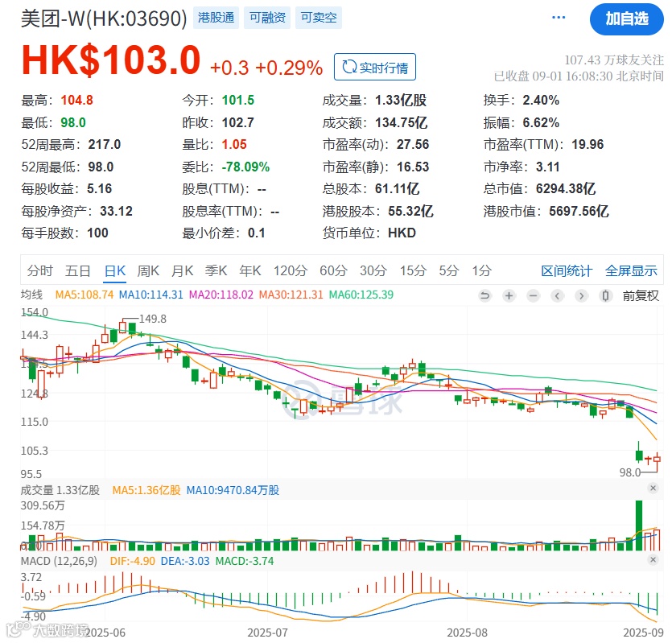
Task: Open the 全屏显示 fullscreen link
Action: click(x=631, y=271)
